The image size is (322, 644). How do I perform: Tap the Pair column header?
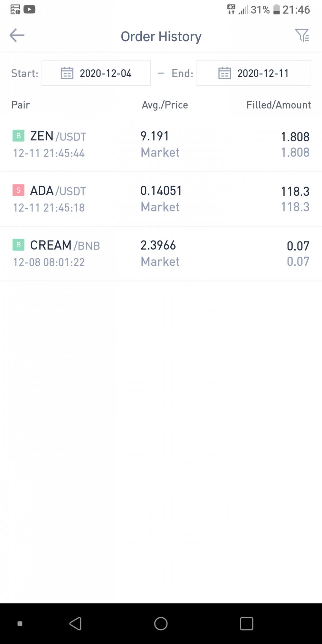click(21, 105)
